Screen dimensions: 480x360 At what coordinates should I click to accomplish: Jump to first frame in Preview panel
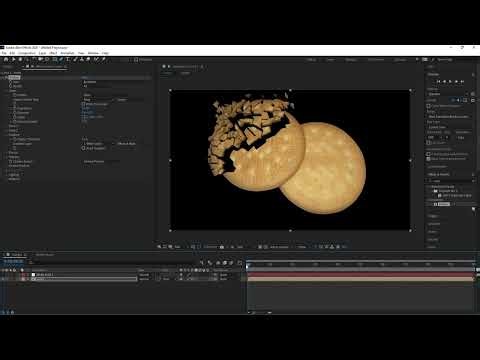[438, 81]
